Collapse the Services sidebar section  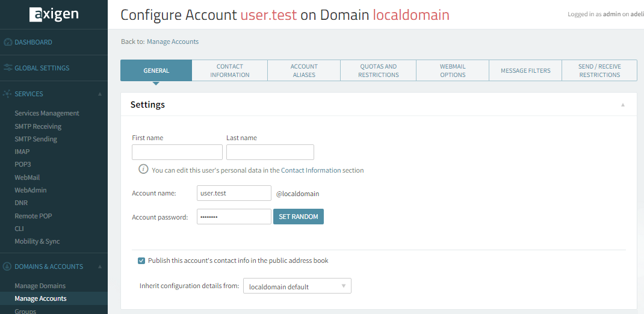click(x=100, y=94)
